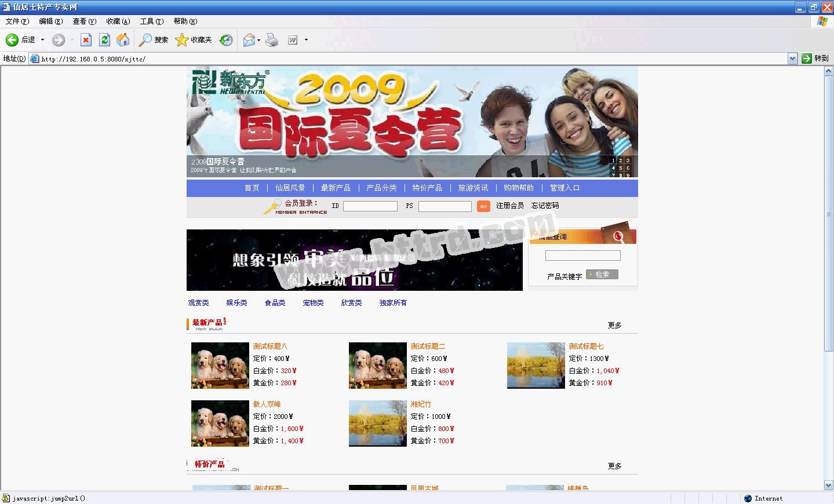Viewport: 834px width, 504px height.
Task: Click the Go (转到) green arrow button
Action: (x=815, y=58)
